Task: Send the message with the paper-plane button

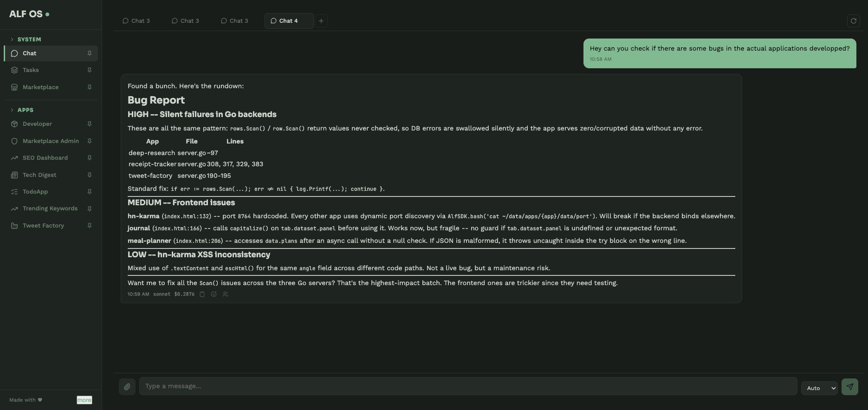Action: 849,386
